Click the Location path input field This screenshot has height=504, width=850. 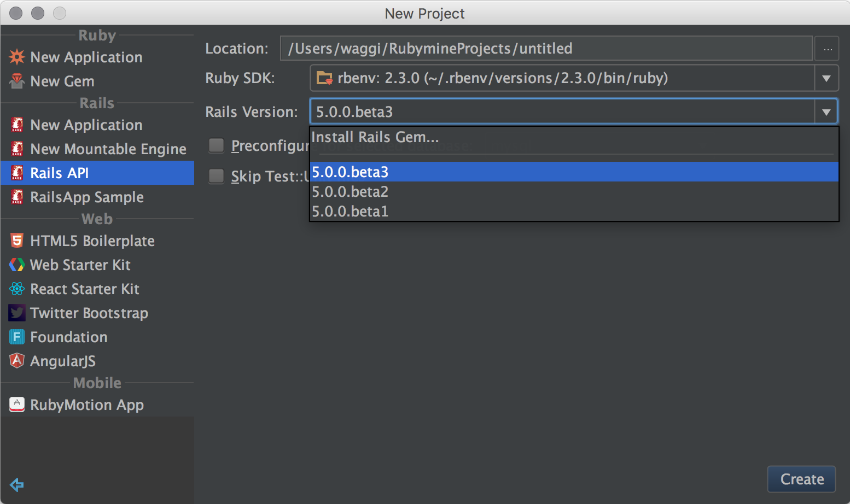(546, 49)
